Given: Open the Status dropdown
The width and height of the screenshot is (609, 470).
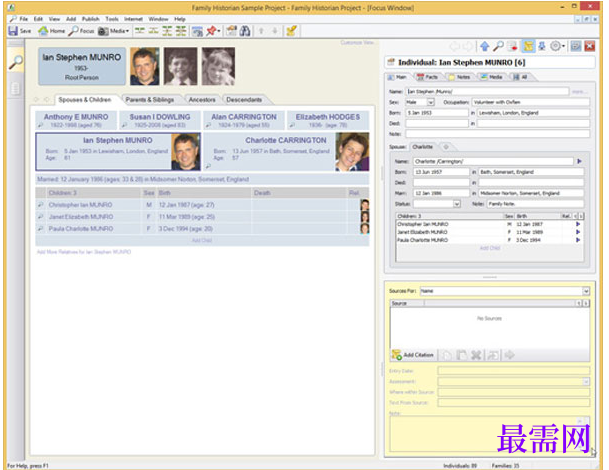Looking at the screenshot, I should tap(457, 204).
